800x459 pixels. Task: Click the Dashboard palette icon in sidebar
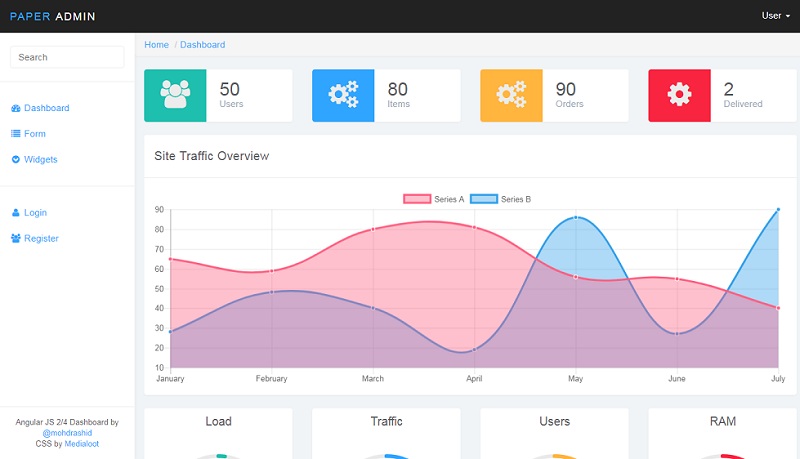[x=16, y=108]
